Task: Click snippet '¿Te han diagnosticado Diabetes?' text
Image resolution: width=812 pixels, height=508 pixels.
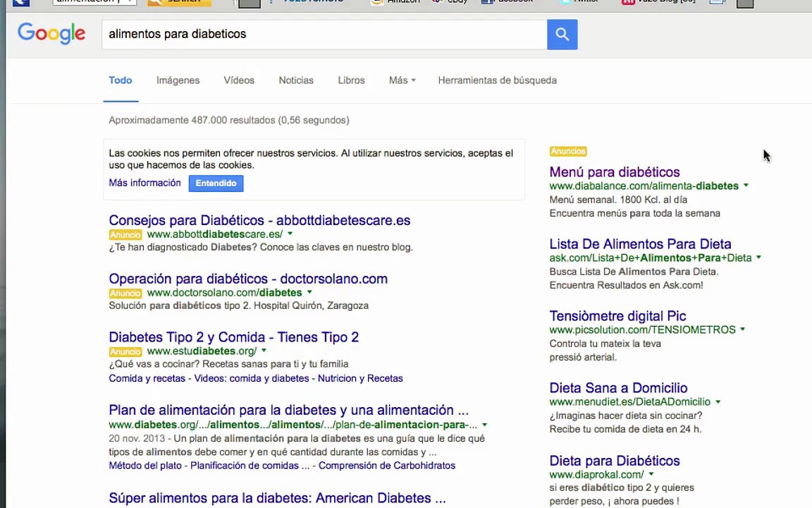Action: pos(183,247)
